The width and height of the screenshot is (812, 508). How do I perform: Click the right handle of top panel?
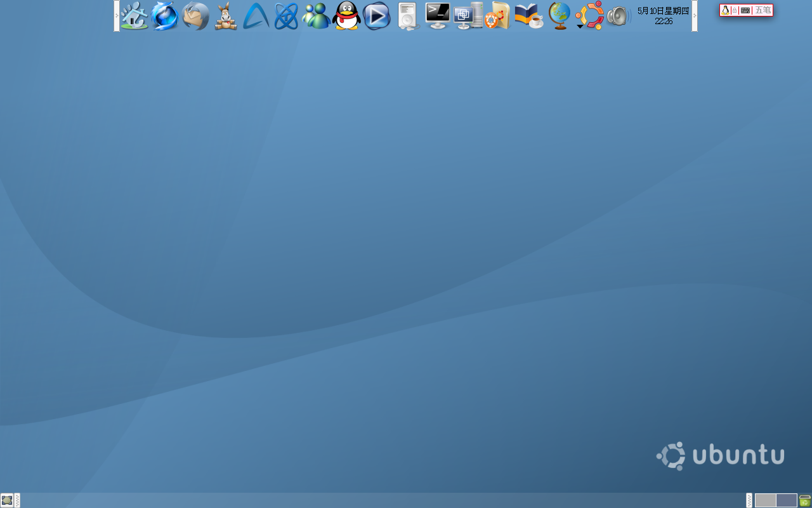(x=695, y=16)
